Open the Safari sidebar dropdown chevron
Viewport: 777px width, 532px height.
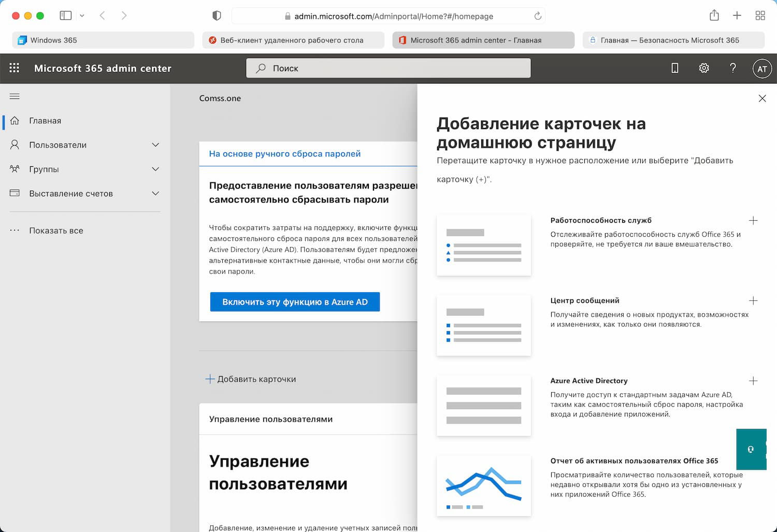(82, 16)
